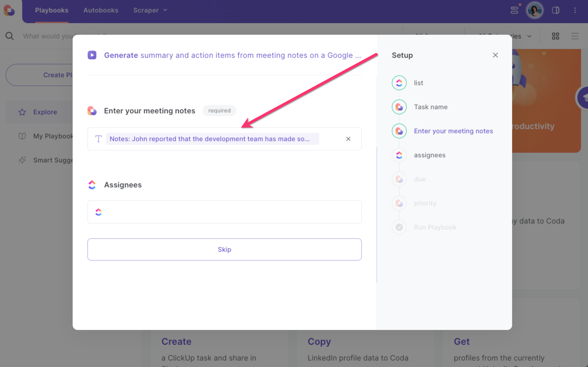Select the 'list' setup step

(x=418, y=83)
